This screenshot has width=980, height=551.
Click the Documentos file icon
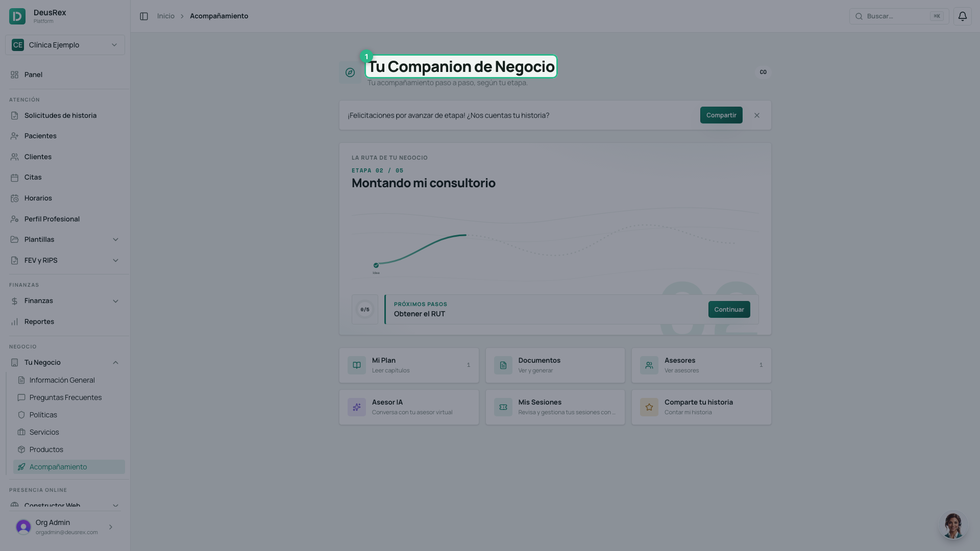click(x=503, y=365)
